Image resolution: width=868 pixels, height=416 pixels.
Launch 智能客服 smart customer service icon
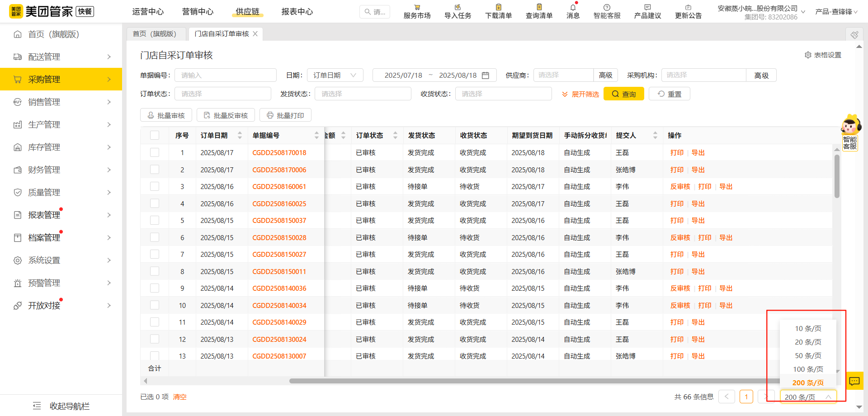coord(607,11)
